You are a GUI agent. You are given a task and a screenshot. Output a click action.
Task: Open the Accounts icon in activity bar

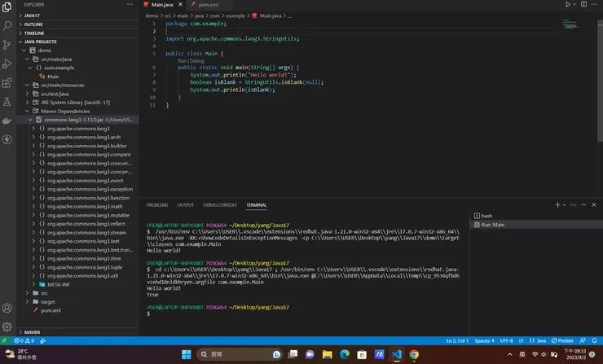(8, 309)
